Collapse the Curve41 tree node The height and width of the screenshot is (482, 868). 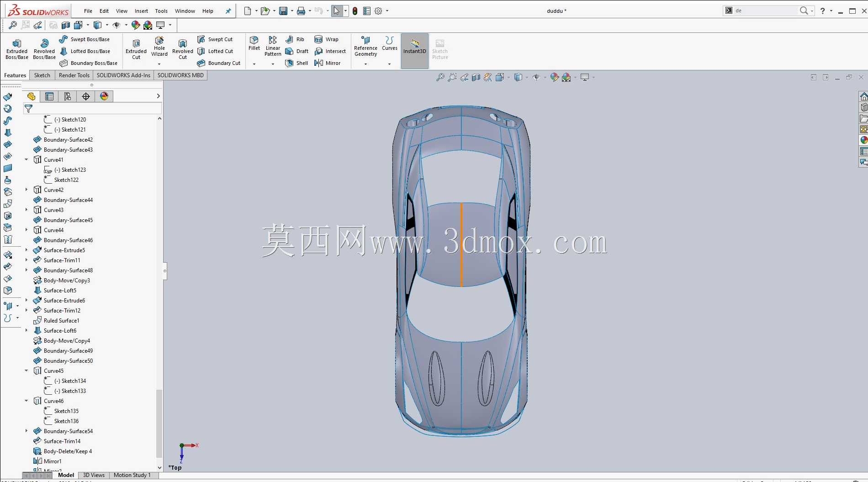point(26,160)
